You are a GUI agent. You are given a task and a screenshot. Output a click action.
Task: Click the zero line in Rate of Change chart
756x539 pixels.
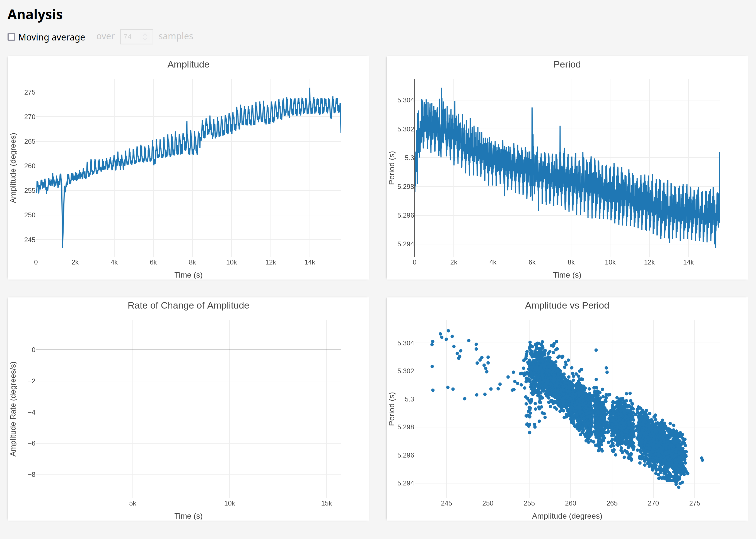pos(188,350)
